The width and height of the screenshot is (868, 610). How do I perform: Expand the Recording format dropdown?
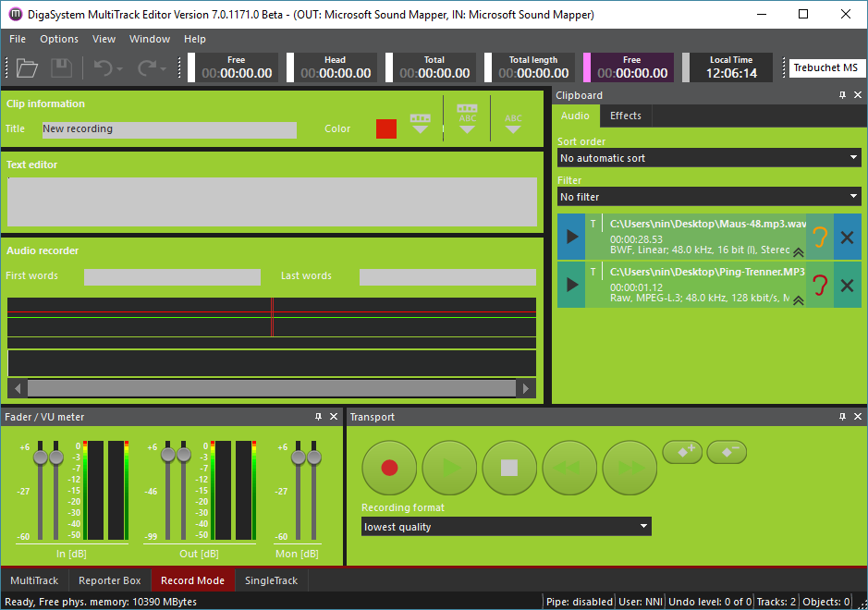click(x=507, y=527)
